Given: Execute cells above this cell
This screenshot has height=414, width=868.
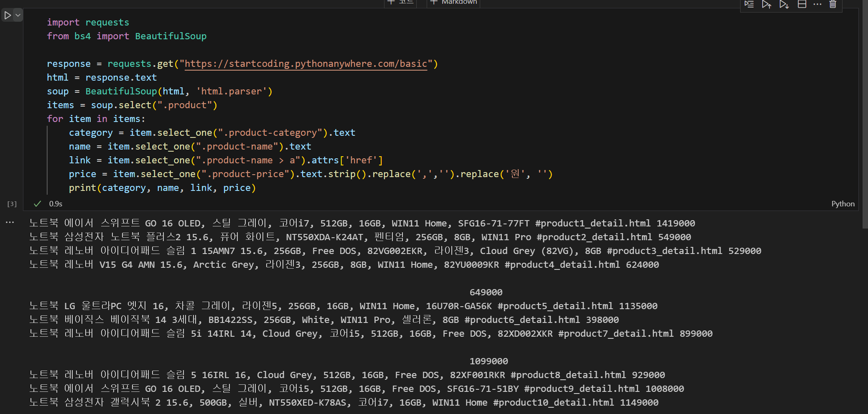Looking at the screenshot, I should coord(766,4).
